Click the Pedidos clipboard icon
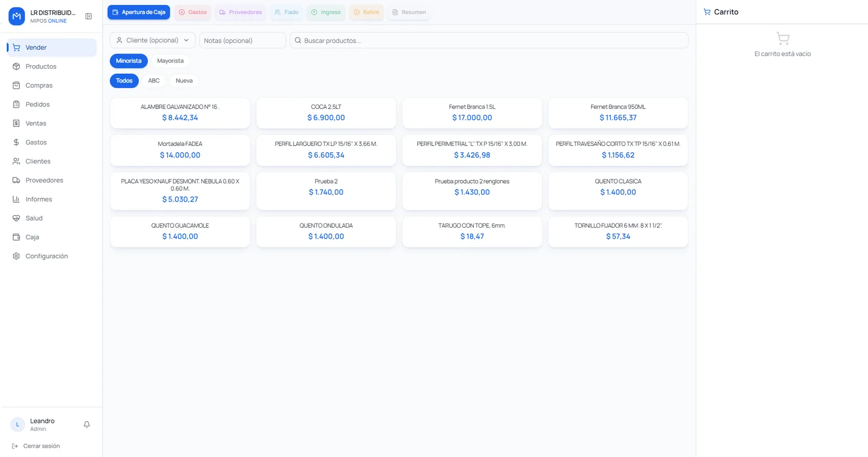 pos(16,105)
